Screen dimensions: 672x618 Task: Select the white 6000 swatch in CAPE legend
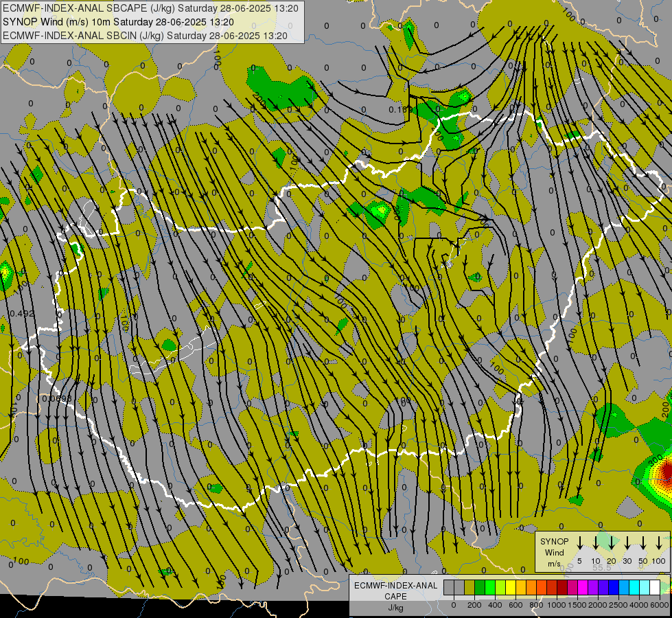[655, 588]
